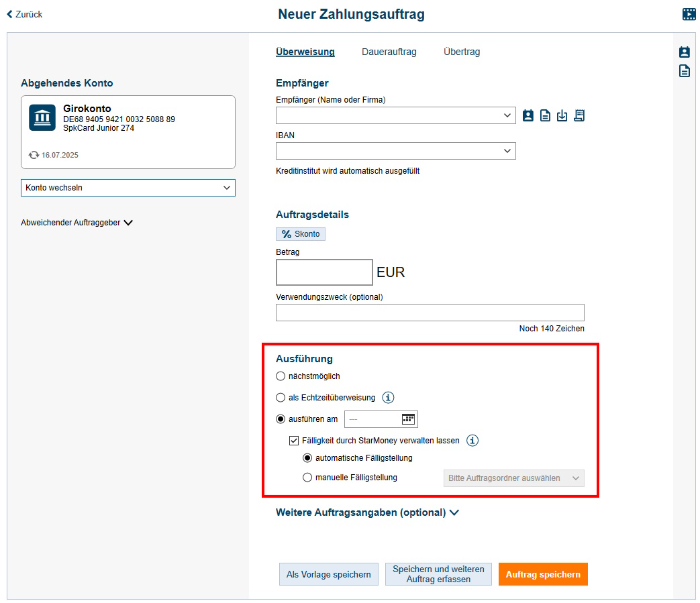Click the Auftrag speichern button
The image size is (700, 603).
pos(543,574)
